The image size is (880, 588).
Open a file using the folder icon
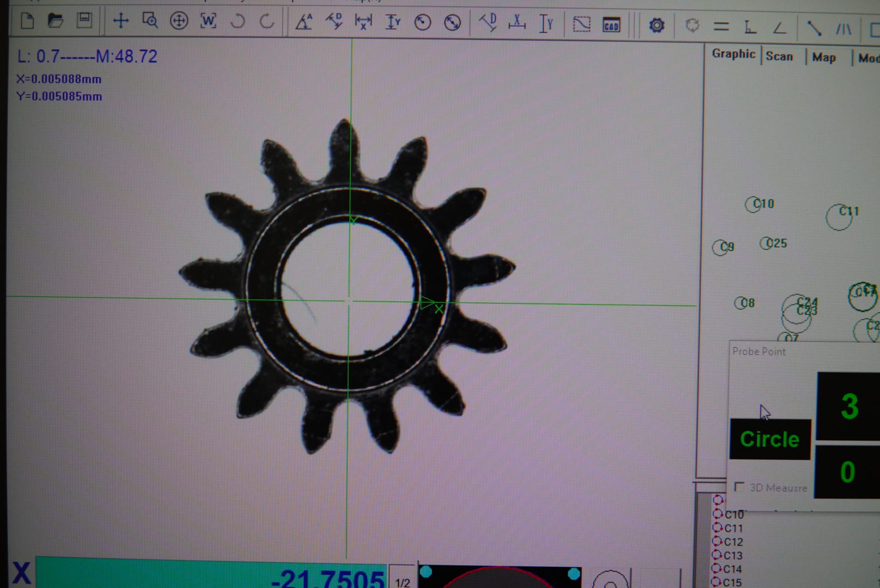click(56, 21)
